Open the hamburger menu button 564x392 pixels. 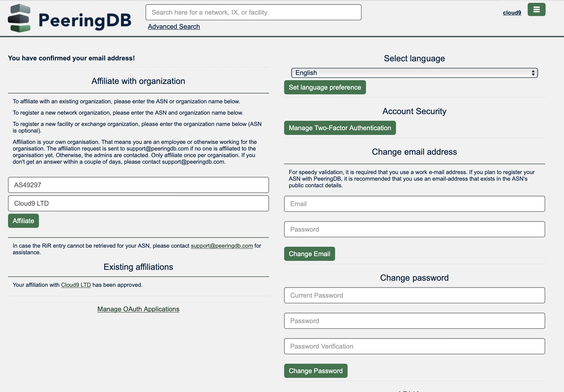tap(536, 10)
